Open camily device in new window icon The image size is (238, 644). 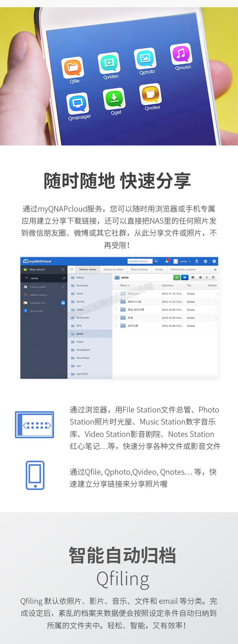pos(63,278)
